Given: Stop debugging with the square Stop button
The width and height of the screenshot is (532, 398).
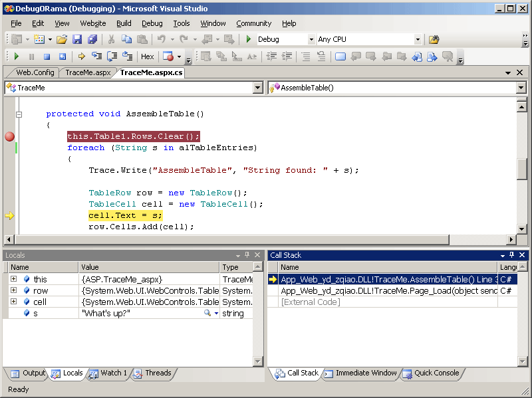Looking at the screenshot, I should click(x=47, y=57).
